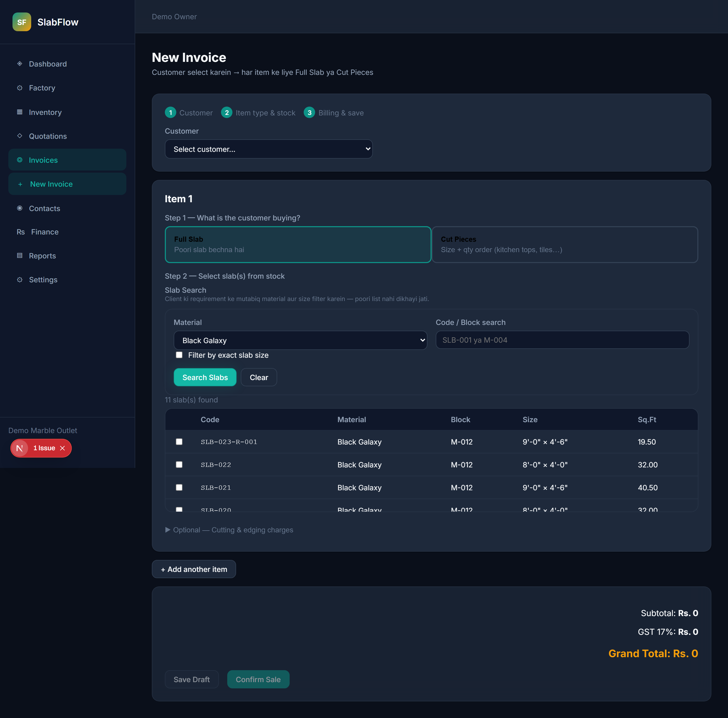Click the Settings gear icon
The image size is (728, 718).
pyautogui.click(x=19, y=279)
